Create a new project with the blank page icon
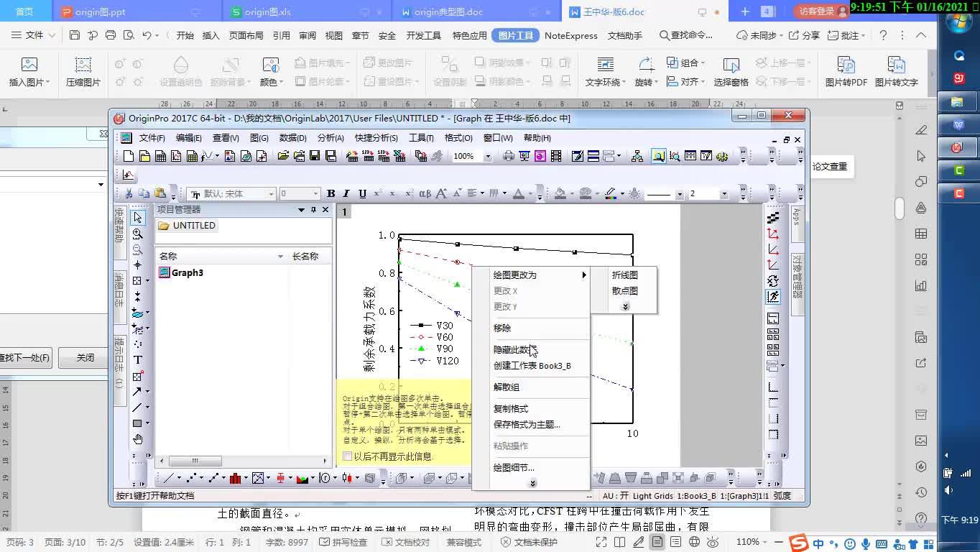980x552 pixels. click(x=129, y=156)
